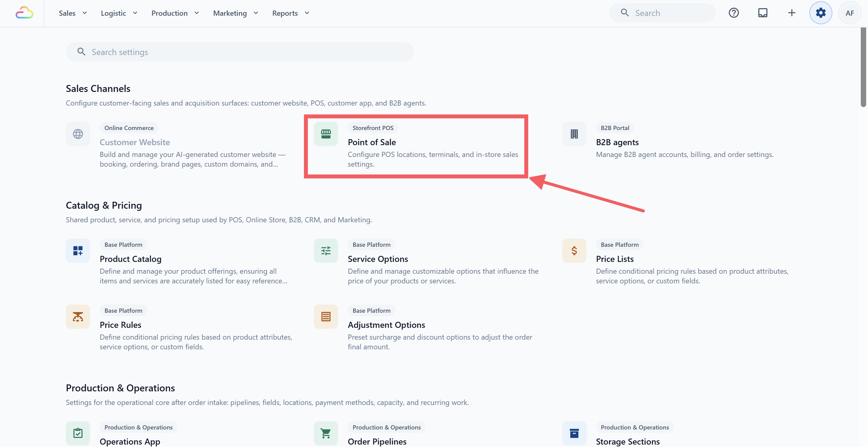Click the B2B agents building icon
The height and width of the screenshot is (447, 868).
click(574, 134)
